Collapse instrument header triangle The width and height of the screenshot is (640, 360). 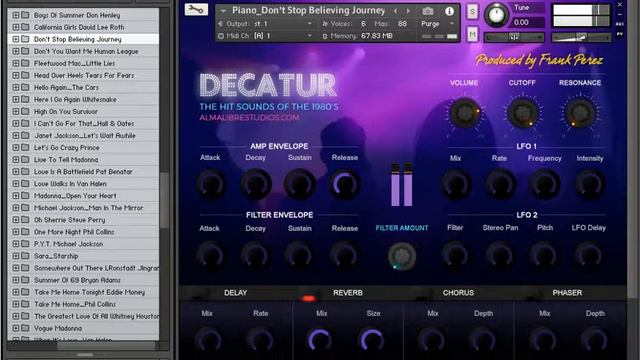pyautogui.click(x=223, y=11)
